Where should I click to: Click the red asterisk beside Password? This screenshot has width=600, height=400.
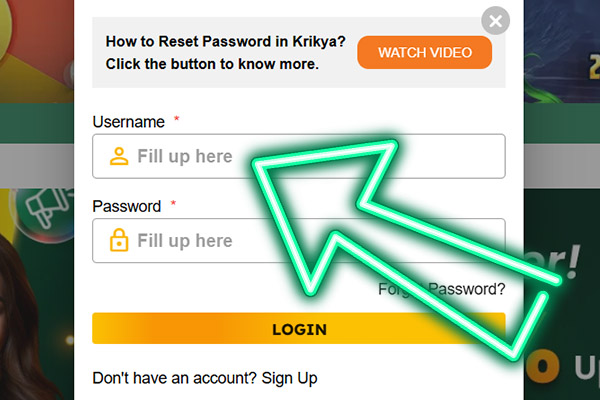pyautogui.click(x=173, y=204)
